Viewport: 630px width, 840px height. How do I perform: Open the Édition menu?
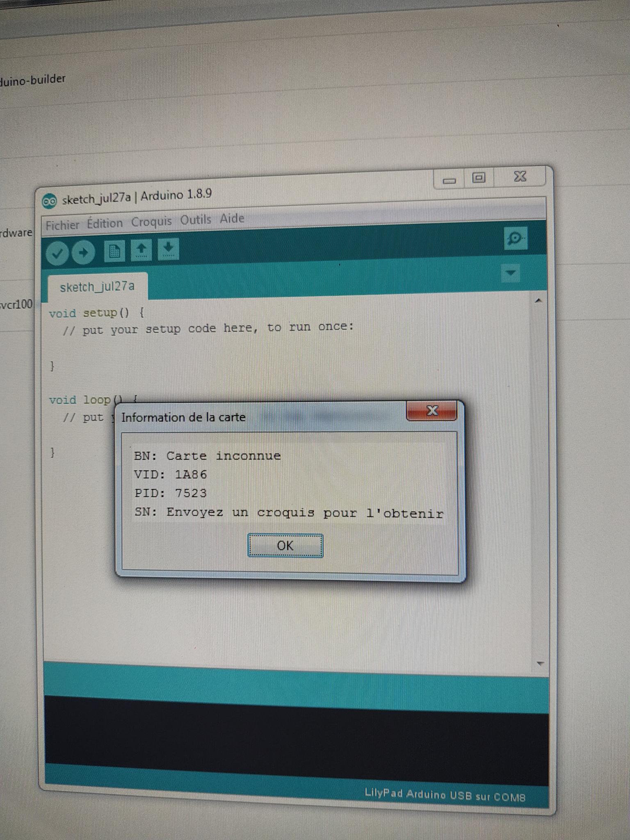[x=105, y=223]
